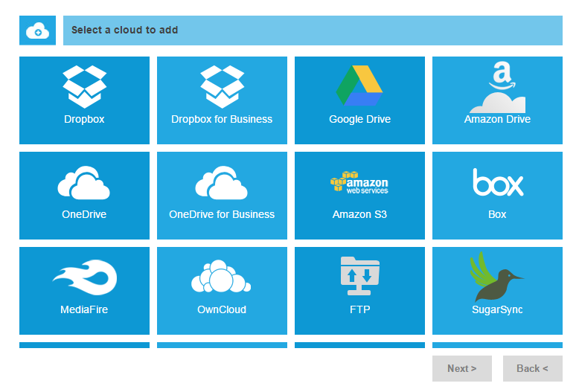The image size is (579, 392).
Task: Choose the OneDrive cloud icon
Action: [84, 182]
